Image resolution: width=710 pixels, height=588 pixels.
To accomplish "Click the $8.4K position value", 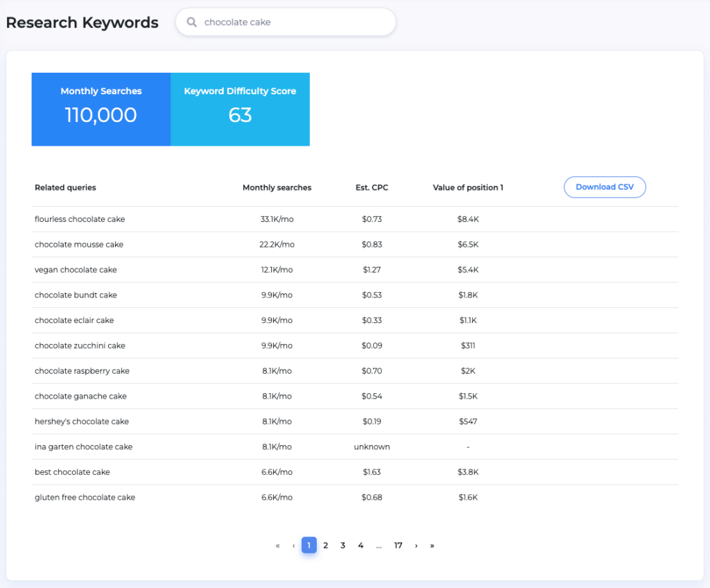I will tap(468, 219).
